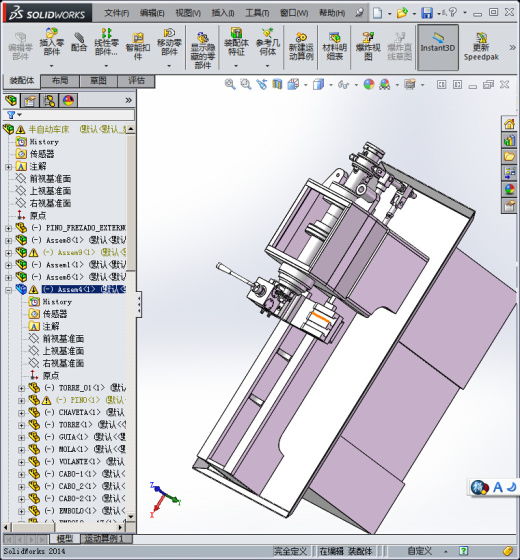
Task: Click the Open file icon
Action: click(402, 13)
